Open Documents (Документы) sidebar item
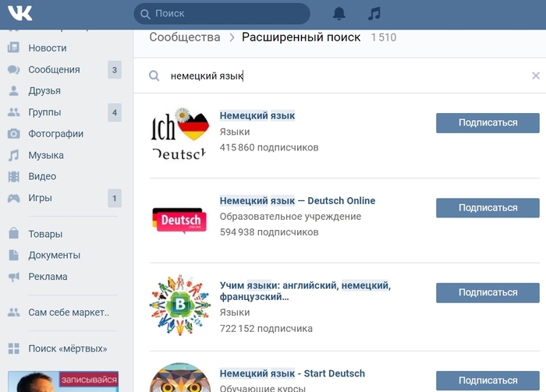The width and height of the screenshot is (546, 392). coord(55,256)
